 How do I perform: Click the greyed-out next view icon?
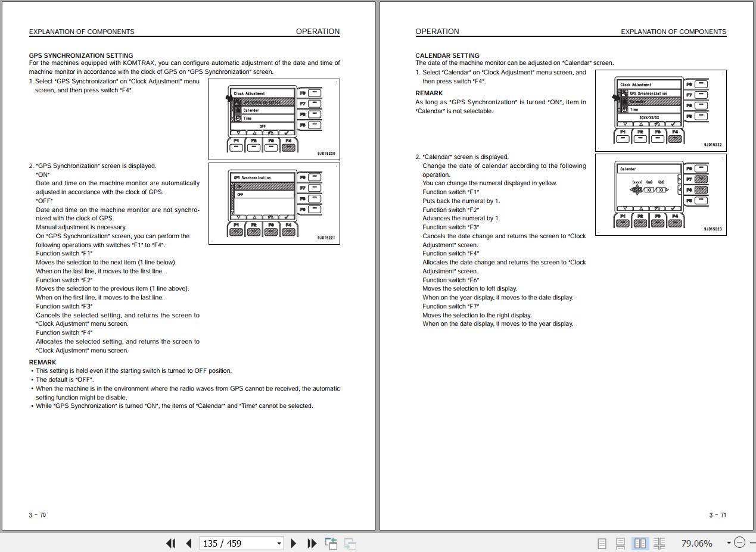[350, 543]
